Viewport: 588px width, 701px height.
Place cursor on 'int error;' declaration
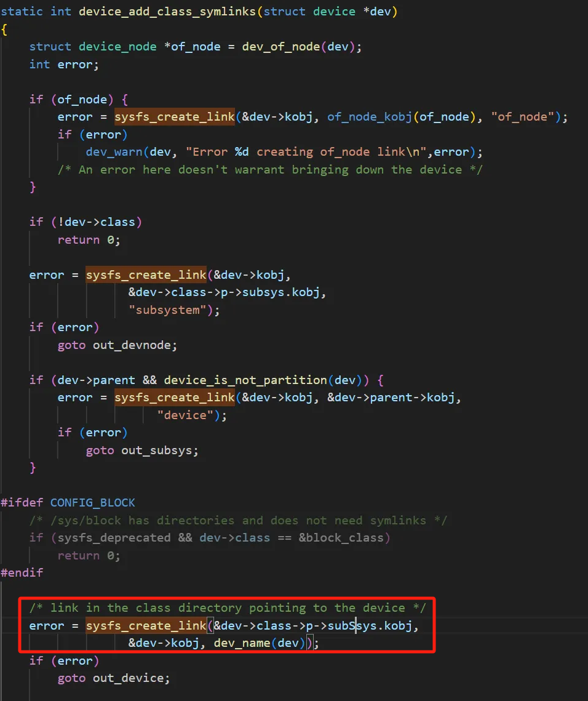[x=64, y=64]
